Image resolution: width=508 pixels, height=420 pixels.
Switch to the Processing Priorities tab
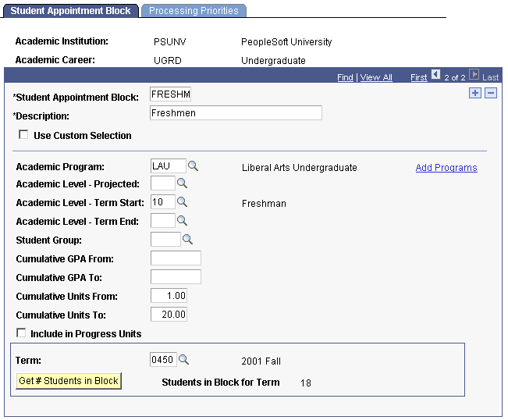coord(194,11)
